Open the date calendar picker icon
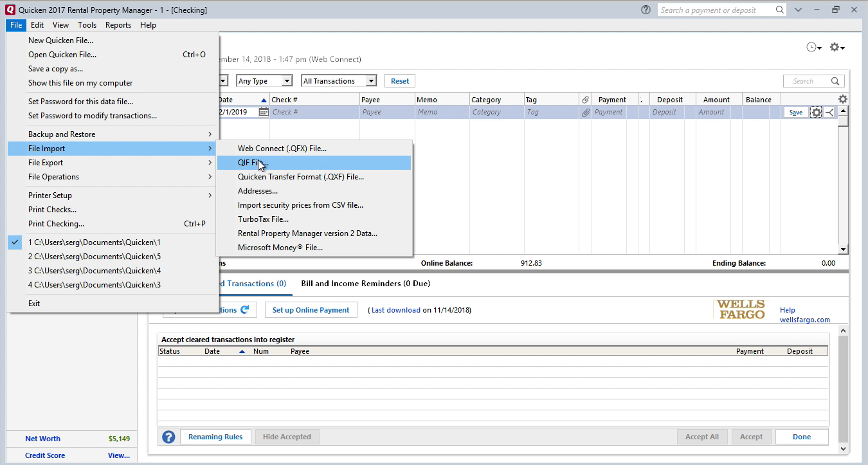 click(264, 112)
